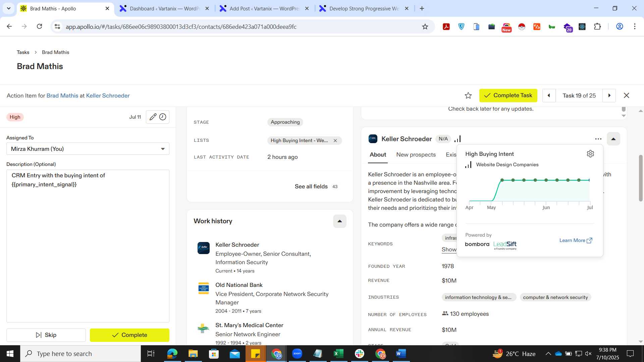The height and width of the screenshot is (362, 644).
Task: Click the buying intent signal bars icon
Action: pyautogui.click(x=458, y=139)
